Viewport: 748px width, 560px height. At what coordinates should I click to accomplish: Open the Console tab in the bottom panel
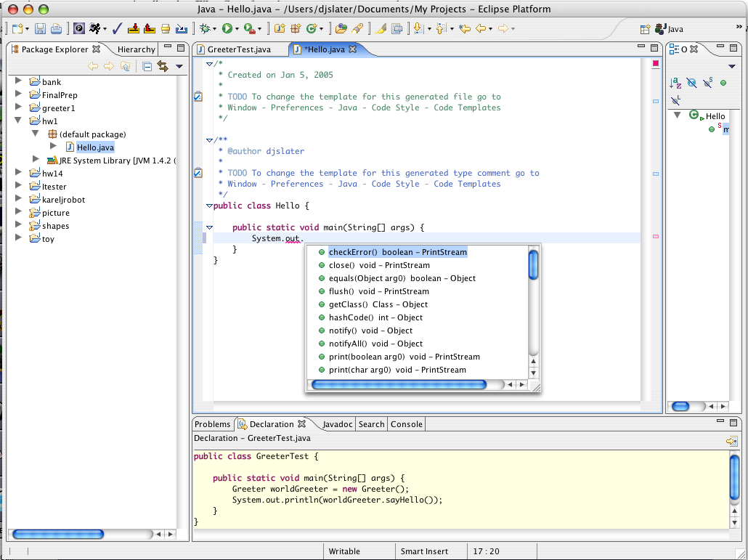[x=406, y=423]
